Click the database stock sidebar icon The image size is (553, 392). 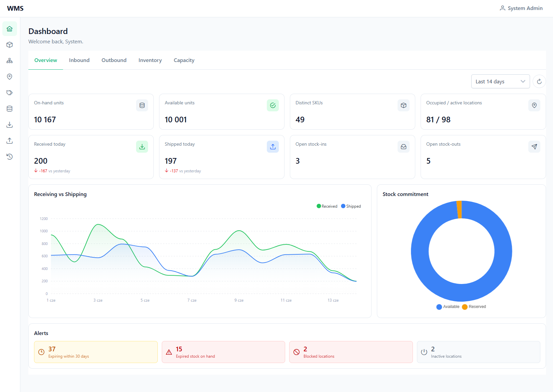(10, 109)
